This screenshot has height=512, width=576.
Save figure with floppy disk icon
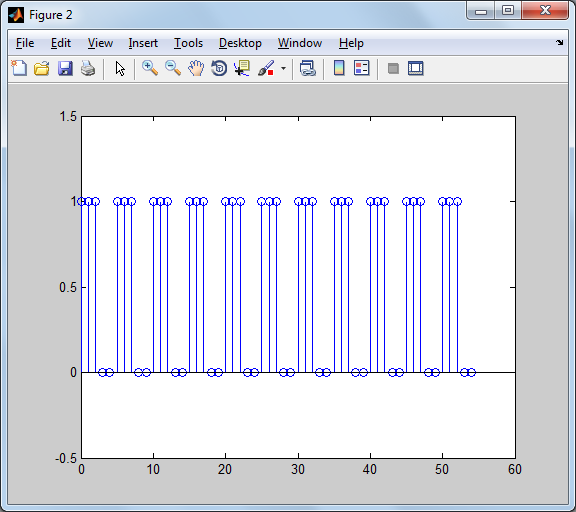pos(65,68)
